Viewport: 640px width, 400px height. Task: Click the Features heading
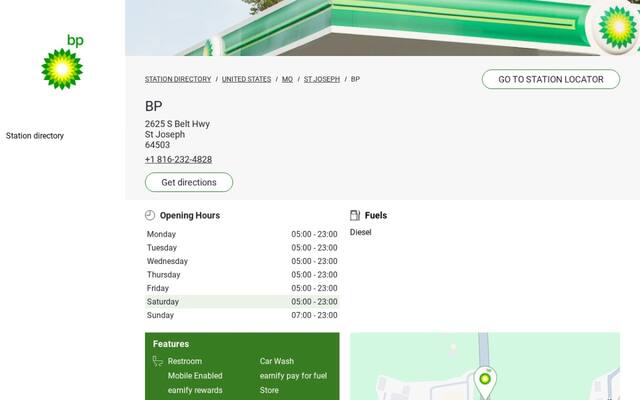pyautogui.click(x=171, y=344)
